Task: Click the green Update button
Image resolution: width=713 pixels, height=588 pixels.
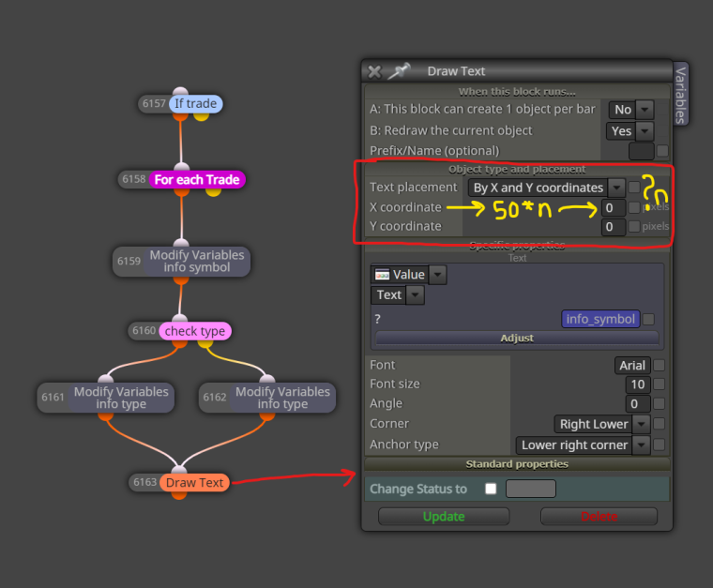Action: [444, 517]
